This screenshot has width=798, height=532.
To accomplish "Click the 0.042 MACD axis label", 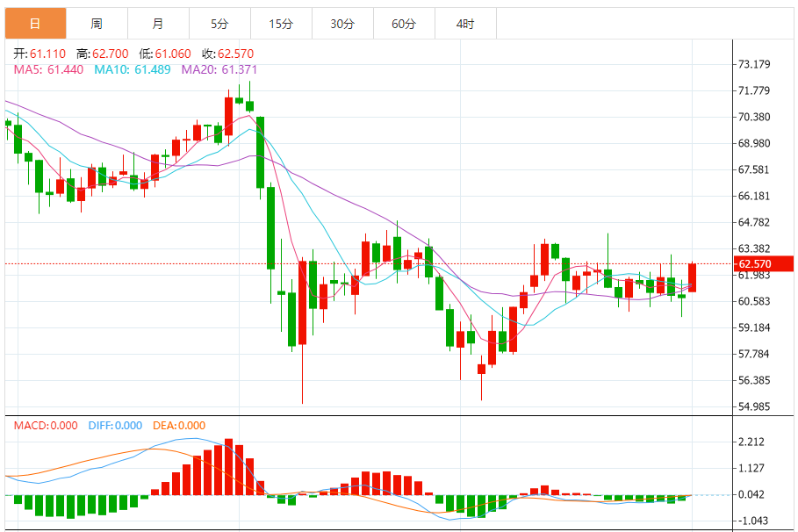I will tap(751, 494).
